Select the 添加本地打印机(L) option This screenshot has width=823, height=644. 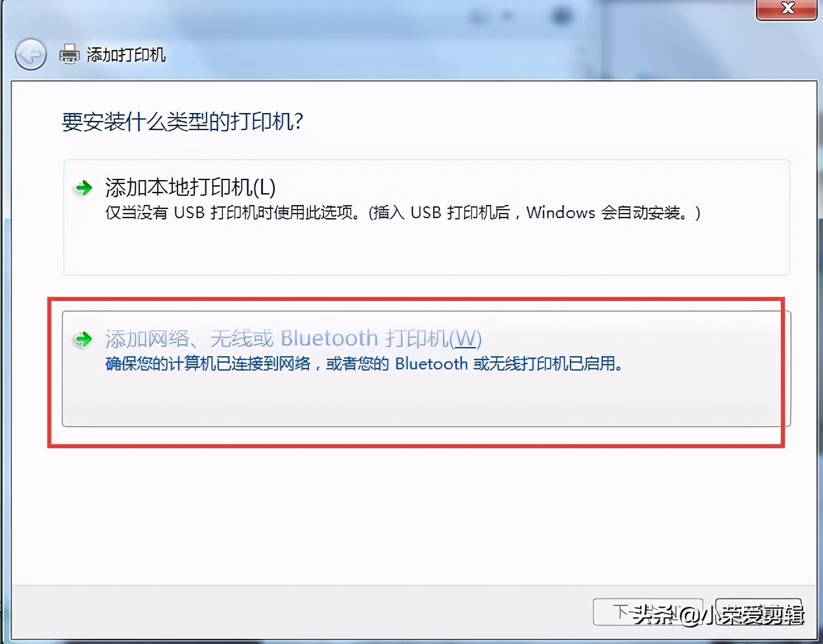(191, 188)
